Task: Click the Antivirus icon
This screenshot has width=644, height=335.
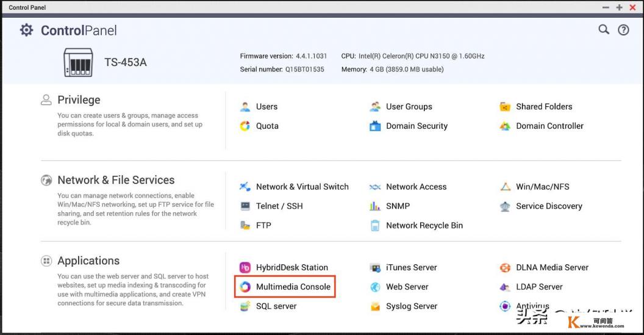Action: (505, 306)
